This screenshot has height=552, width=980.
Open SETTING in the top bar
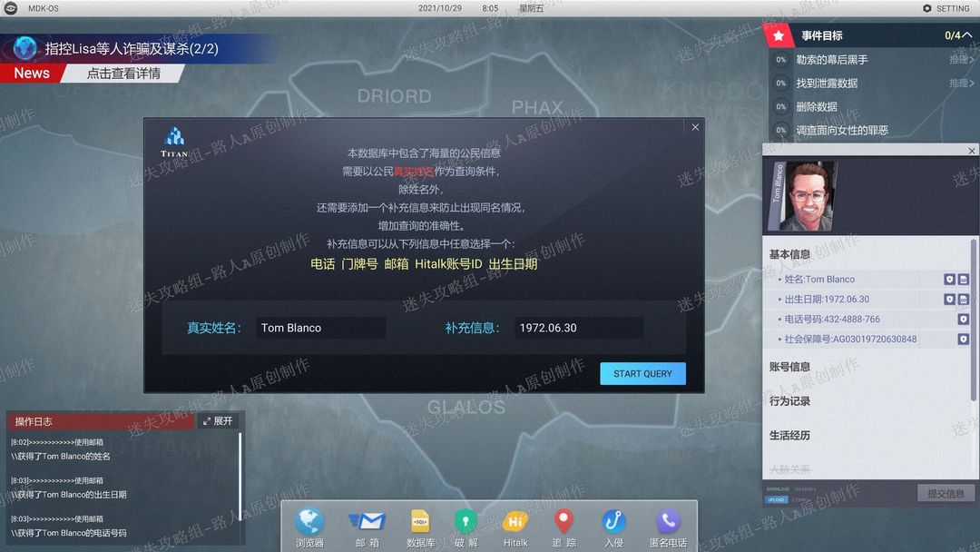pos(946,8)
